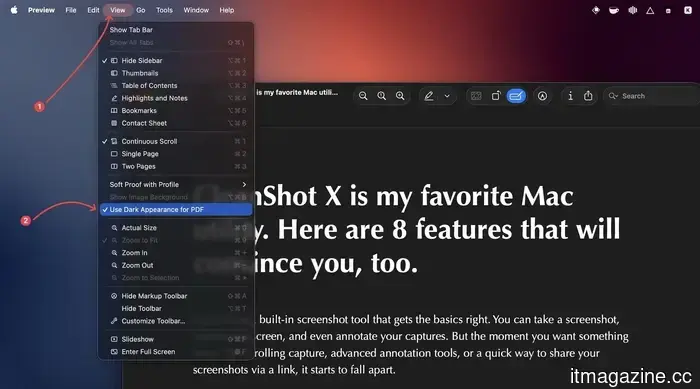Click the zoom out magnifier in toolbar
This screenshot has width=700, height=389.
(x=363, y=96)
